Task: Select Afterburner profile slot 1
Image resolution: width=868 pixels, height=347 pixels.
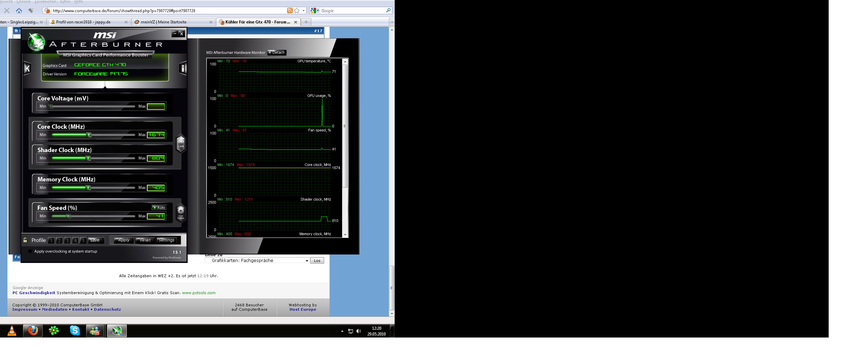Action: tap(51, 240)
